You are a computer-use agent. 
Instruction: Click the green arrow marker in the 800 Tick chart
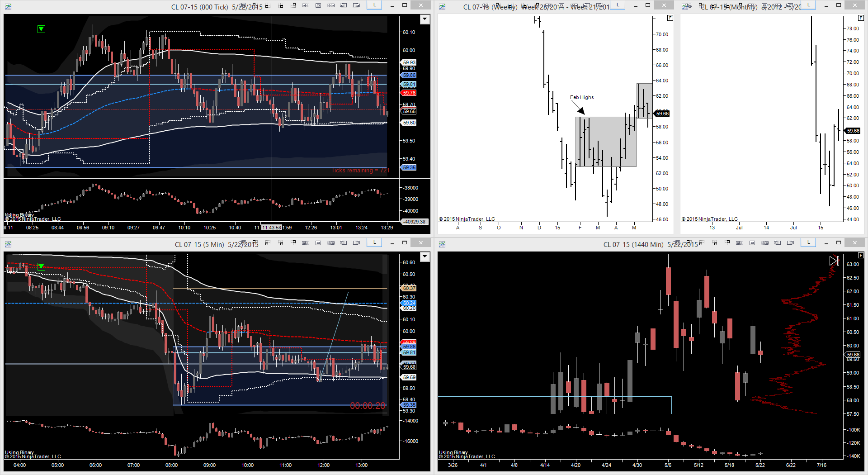[41, 29]
